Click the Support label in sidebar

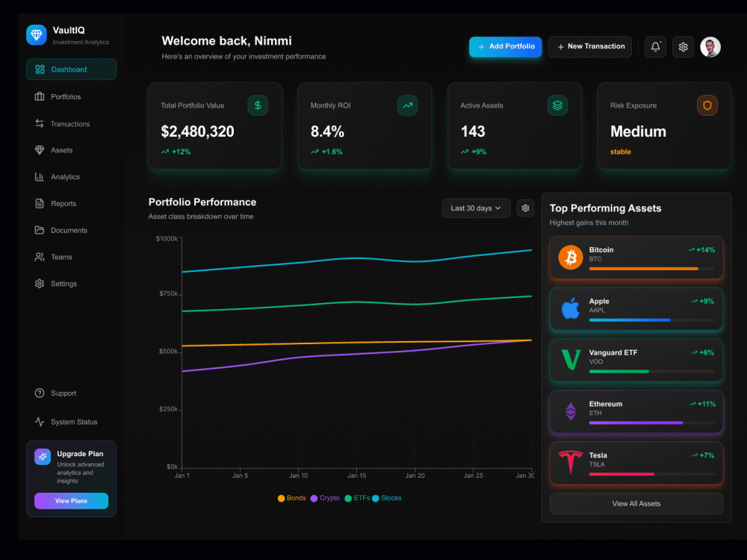[63, 393]
